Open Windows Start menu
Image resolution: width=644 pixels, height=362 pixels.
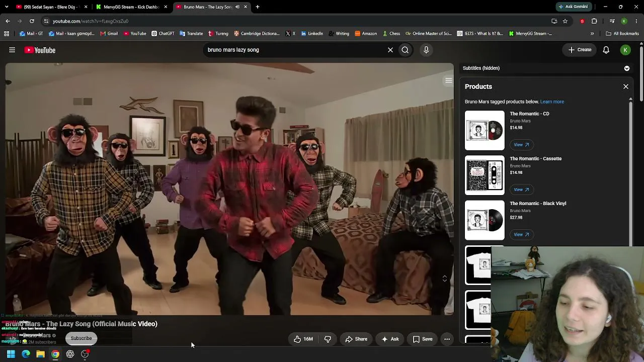(11, 354)
